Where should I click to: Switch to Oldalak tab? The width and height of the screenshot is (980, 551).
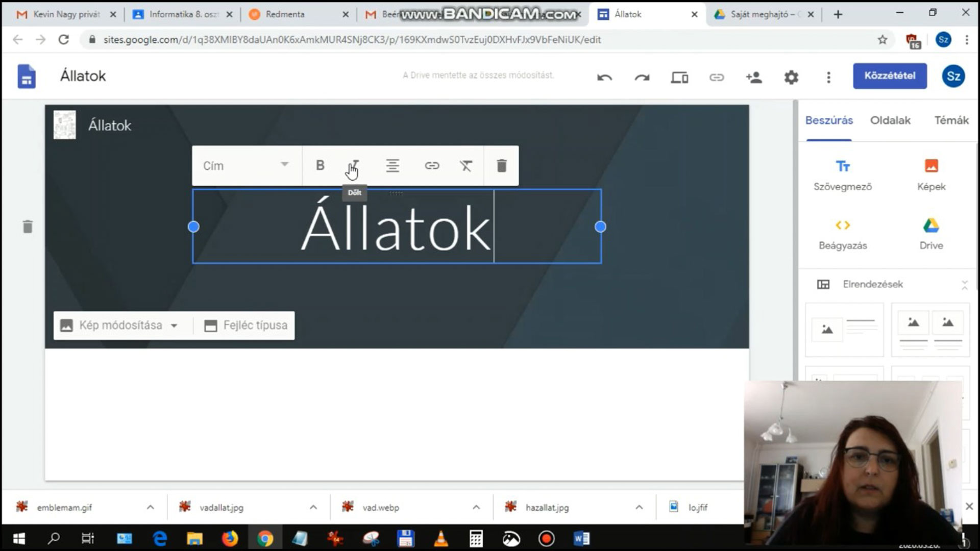point(890,120)
